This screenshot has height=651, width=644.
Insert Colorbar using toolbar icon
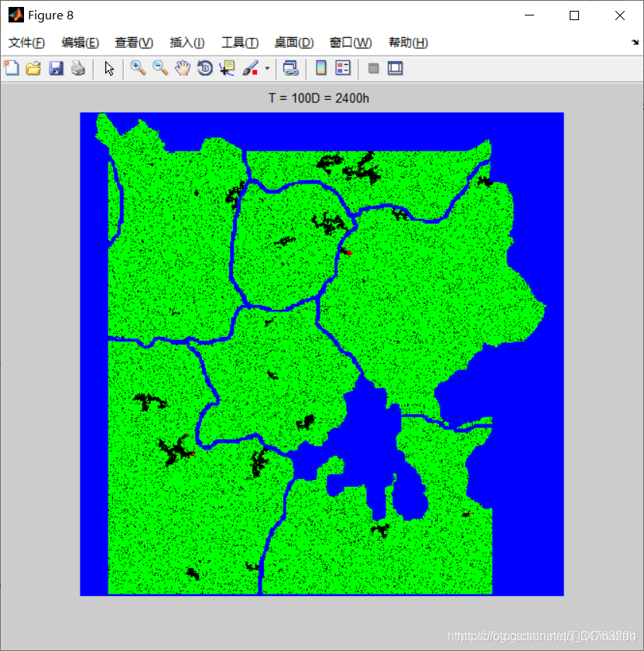point(321,68)
